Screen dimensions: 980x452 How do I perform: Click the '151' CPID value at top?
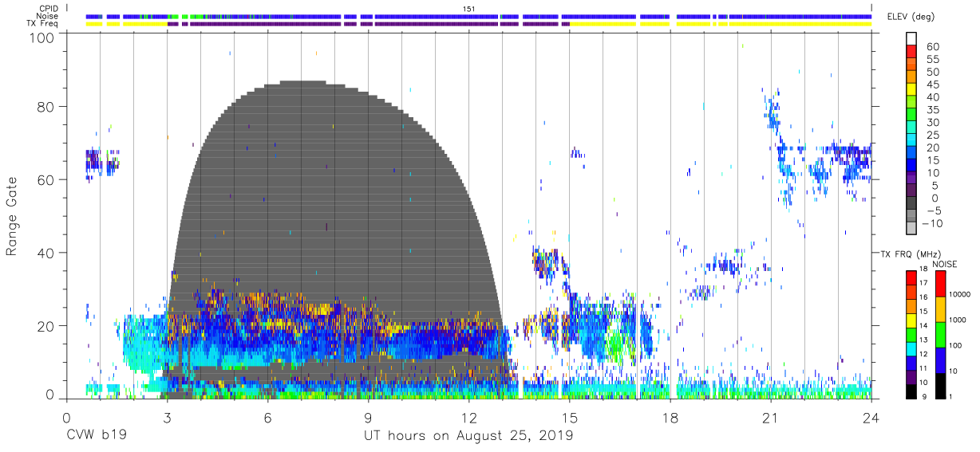468,8
